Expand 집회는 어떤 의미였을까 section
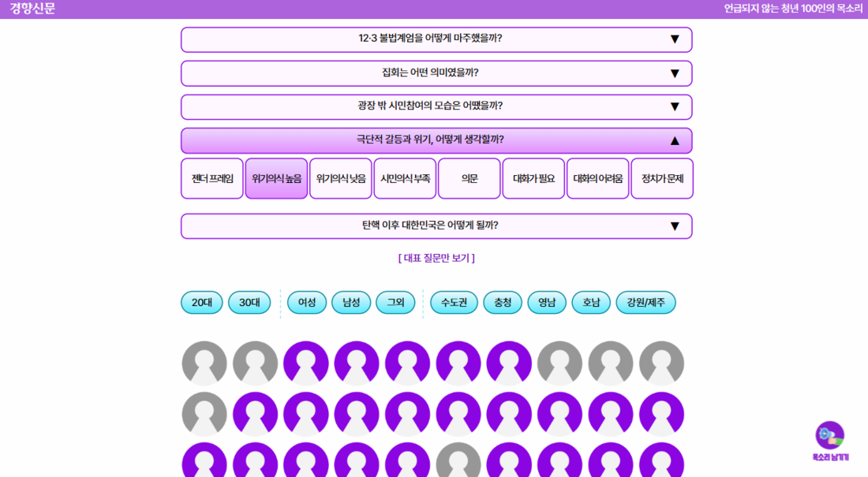Screen dimensions: 868x477 coord(437,73)
